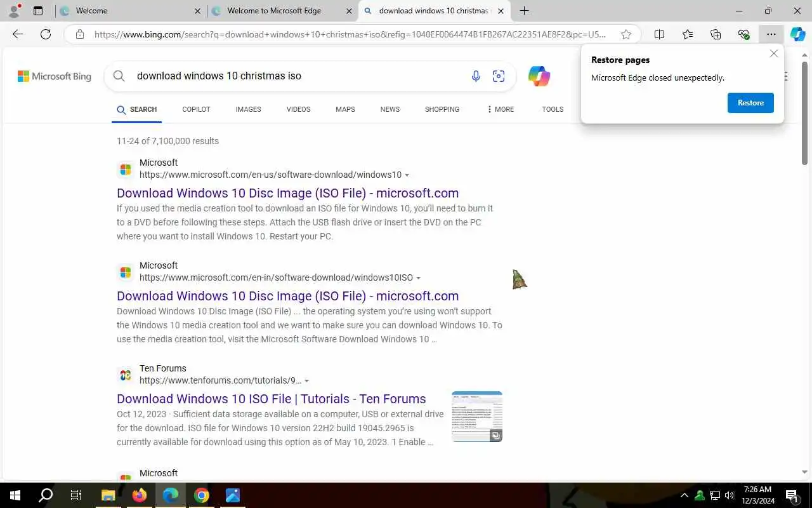Open the TOOLS search option
812x508 pixels.
(x=553, y=109)
